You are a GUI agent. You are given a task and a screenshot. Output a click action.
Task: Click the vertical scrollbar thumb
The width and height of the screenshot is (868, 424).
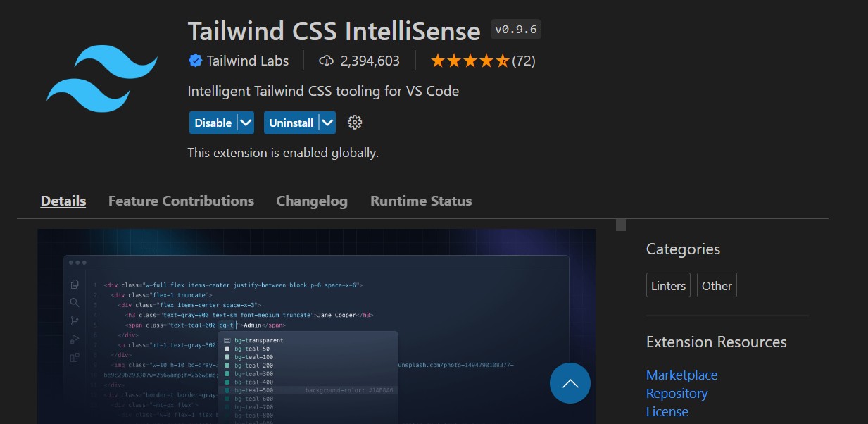pos(620,225)
